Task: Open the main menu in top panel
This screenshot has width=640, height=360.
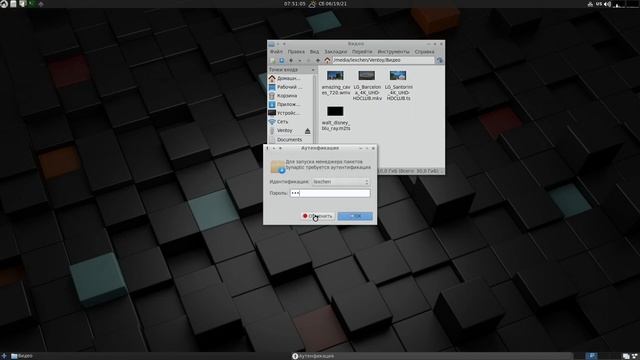Action: pos(4,4)
